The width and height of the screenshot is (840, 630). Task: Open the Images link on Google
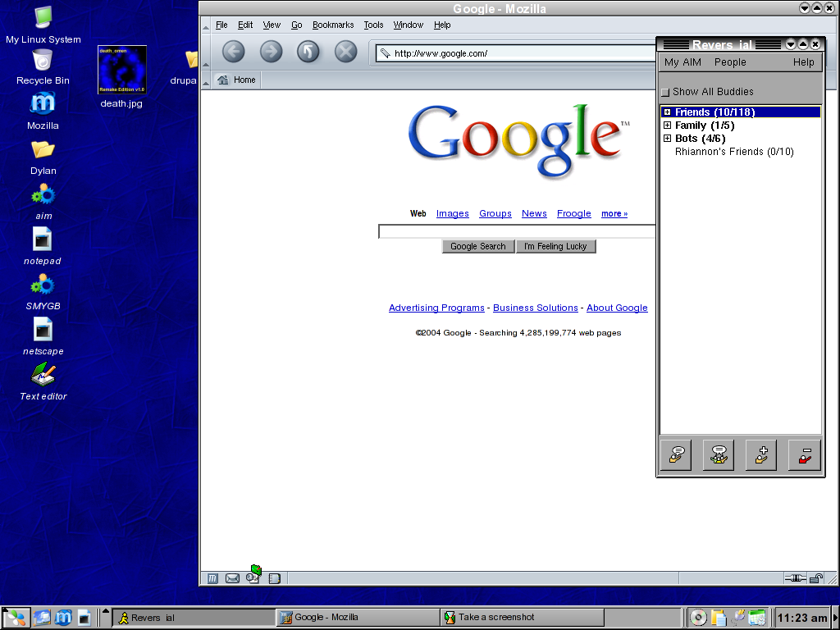click(453, 213)
